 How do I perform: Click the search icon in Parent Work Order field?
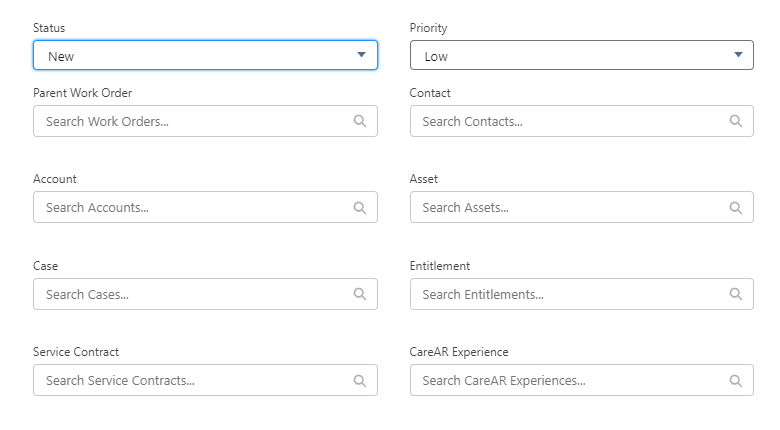click(360, 121)
